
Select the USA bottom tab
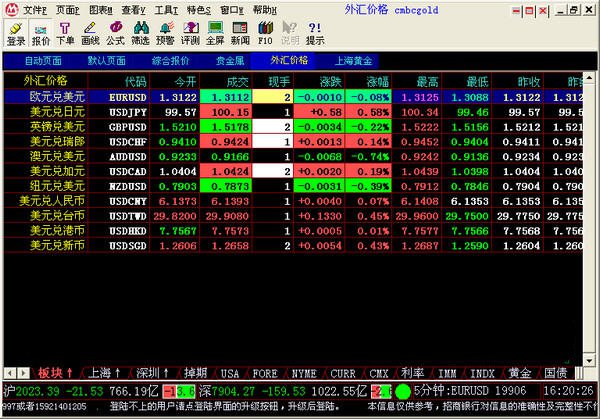(230, 373)
